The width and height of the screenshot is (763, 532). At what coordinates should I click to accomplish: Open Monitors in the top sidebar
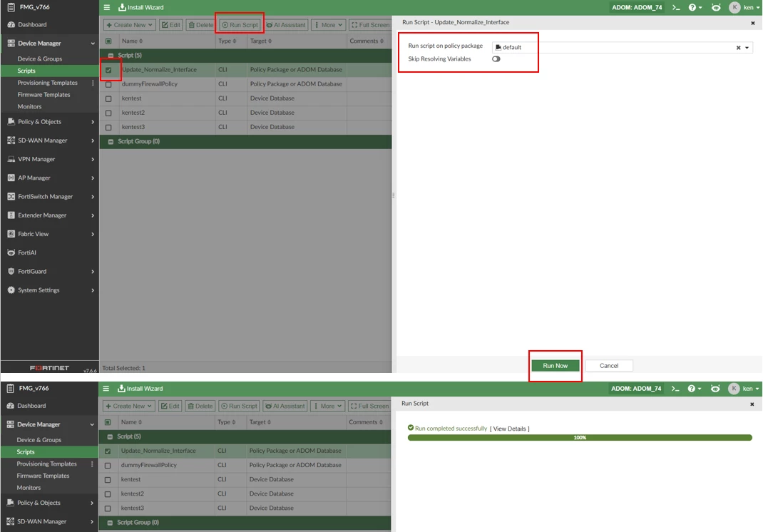(30, 106)
